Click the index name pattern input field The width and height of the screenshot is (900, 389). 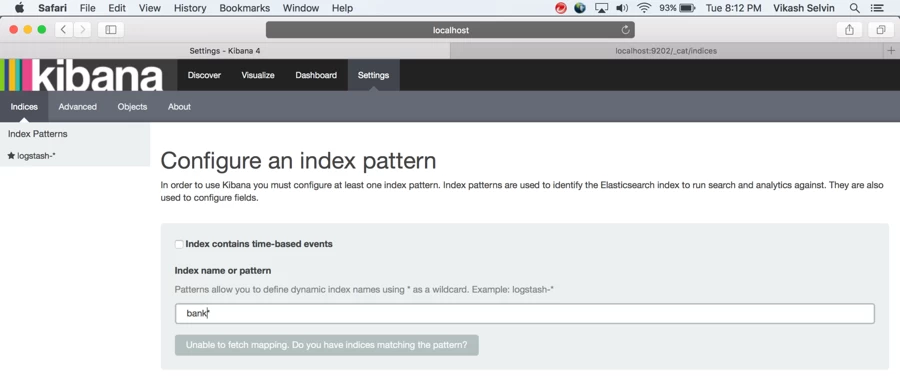coord(525,314)
